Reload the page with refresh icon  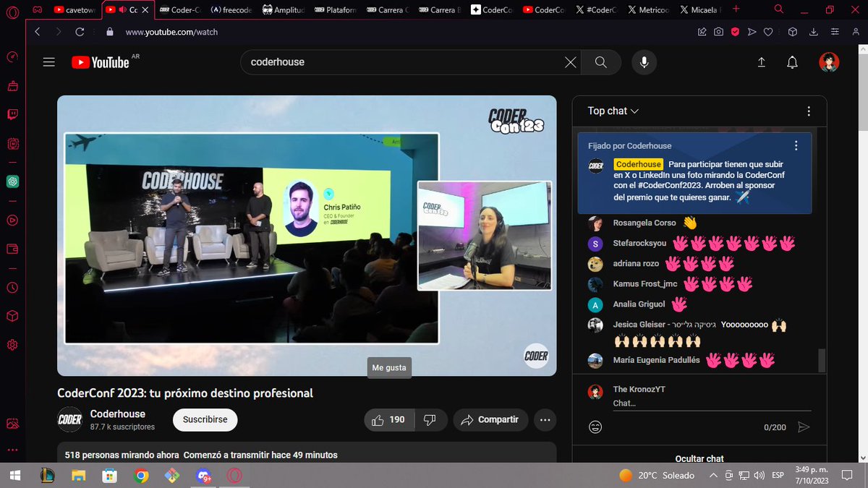pyautogui.click(x=80, y=32)
